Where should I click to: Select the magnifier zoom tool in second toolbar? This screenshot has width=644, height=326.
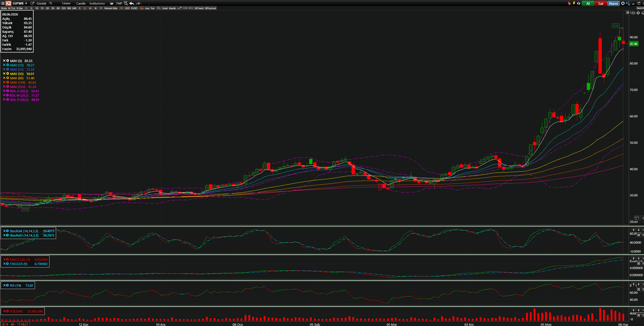click(x=159, y=8)
